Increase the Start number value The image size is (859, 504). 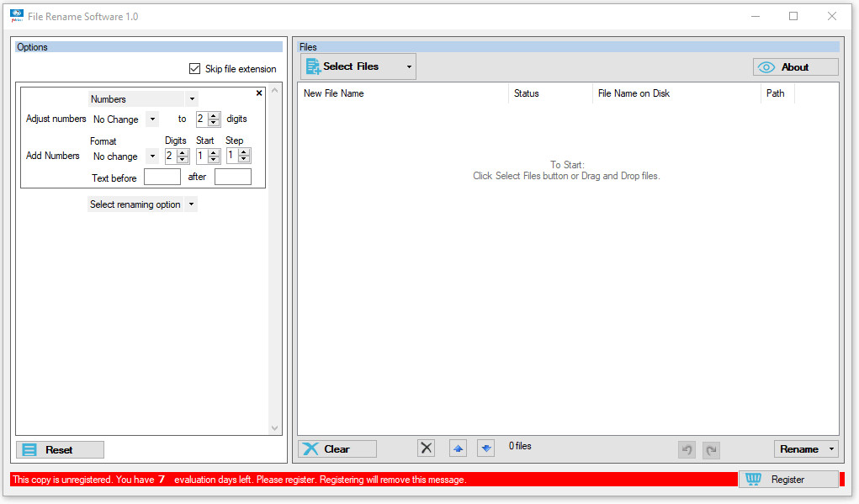(x=215, y=153)
